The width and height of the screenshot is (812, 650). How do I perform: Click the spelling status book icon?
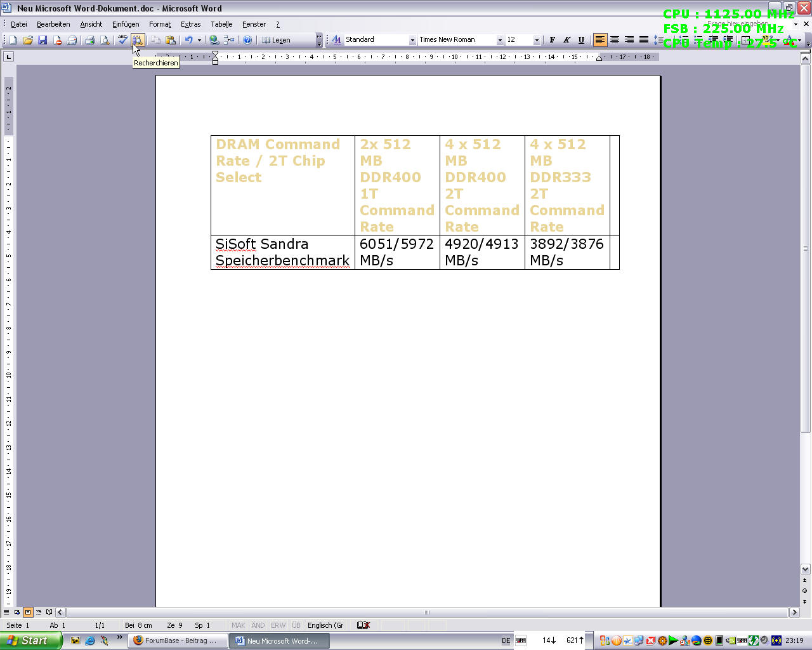[363, 625]
